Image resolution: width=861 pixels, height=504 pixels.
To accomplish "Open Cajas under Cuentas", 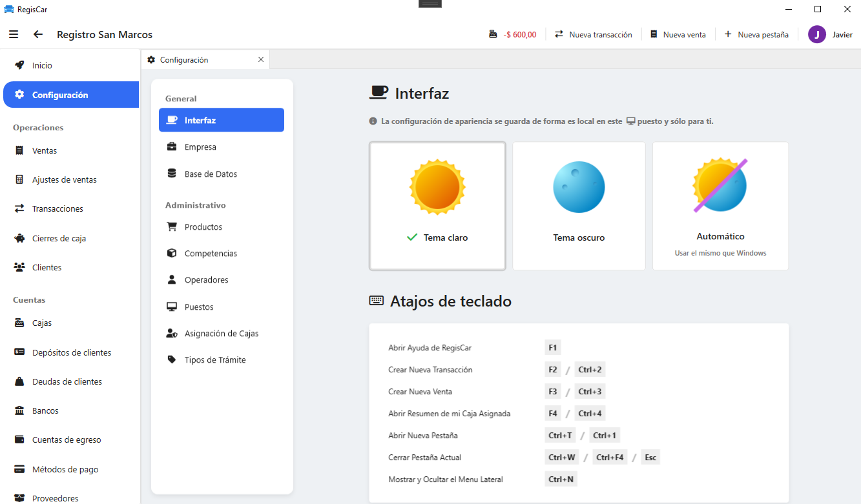I will coord(42,322).
